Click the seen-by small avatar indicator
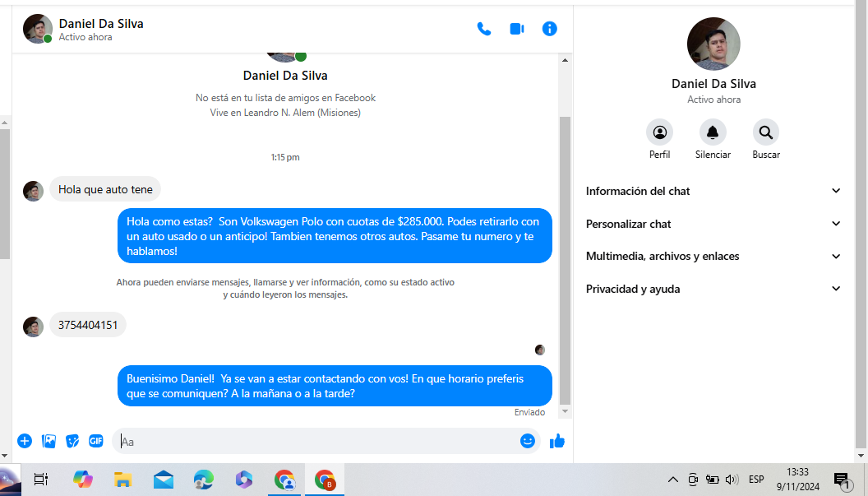 [x=540, y=350]
